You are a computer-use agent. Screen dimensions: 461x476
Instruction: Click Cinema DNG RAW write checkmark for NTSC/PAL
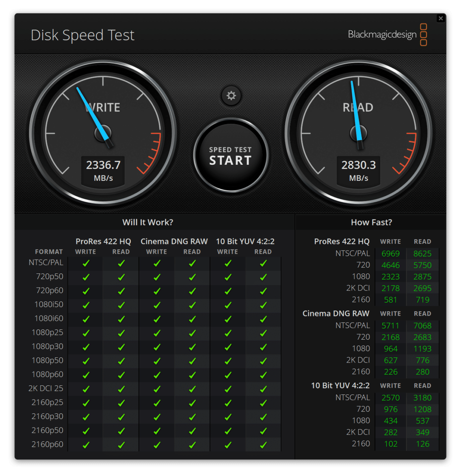[x=157, y=263]
